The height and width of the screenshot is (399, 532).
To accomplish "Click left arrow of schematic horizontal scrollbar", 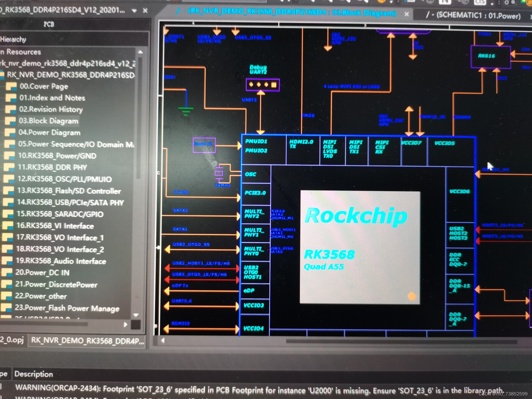I will point(163,341).
